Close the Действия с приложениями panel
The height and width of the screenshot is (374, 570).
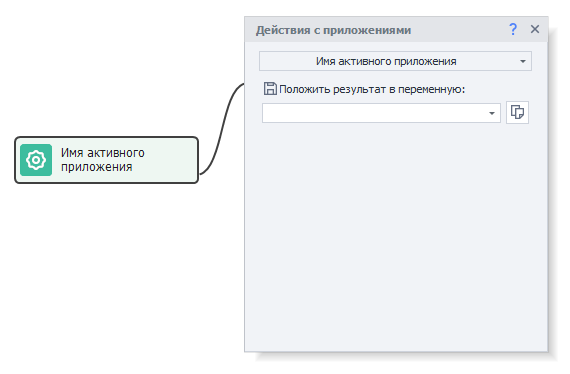(535, 29)
